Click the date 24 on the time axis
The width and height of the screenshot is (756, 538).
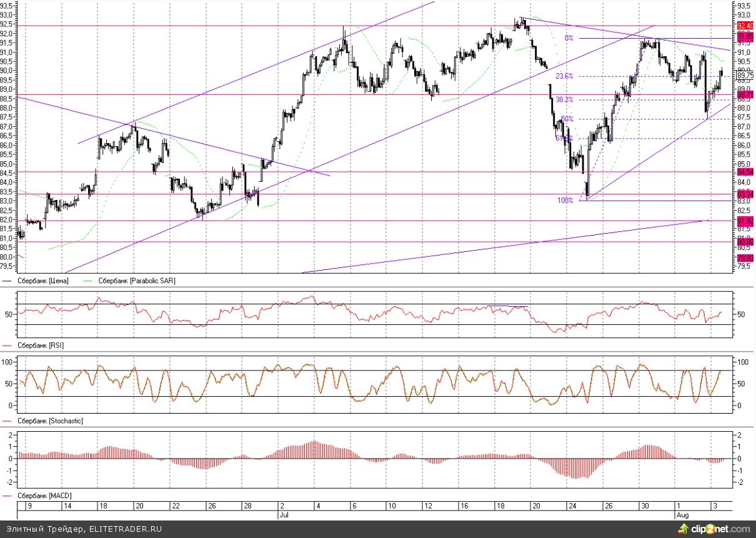(x=570, y=506)
